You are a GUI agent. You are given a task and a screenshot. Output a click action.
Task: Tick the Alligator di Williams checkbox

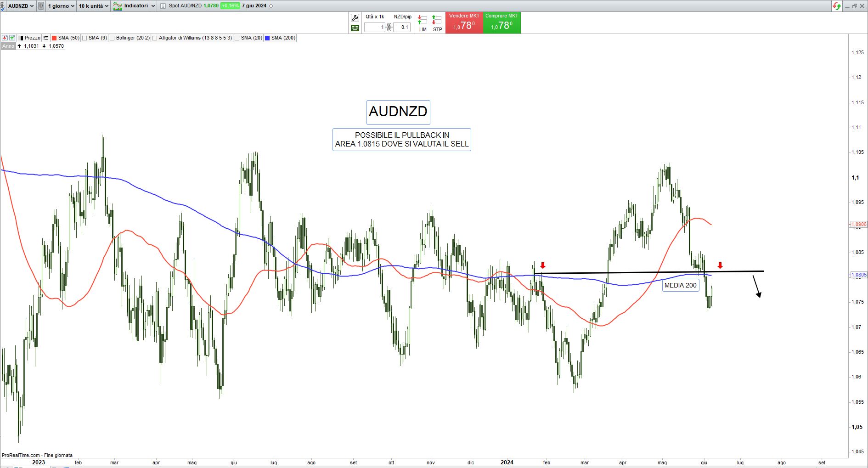tap(155, 38)
